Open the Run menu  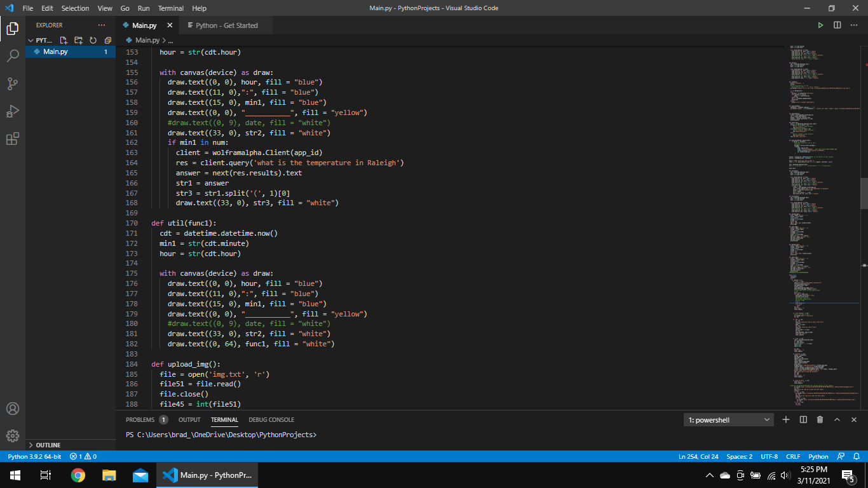pos(143,8)
